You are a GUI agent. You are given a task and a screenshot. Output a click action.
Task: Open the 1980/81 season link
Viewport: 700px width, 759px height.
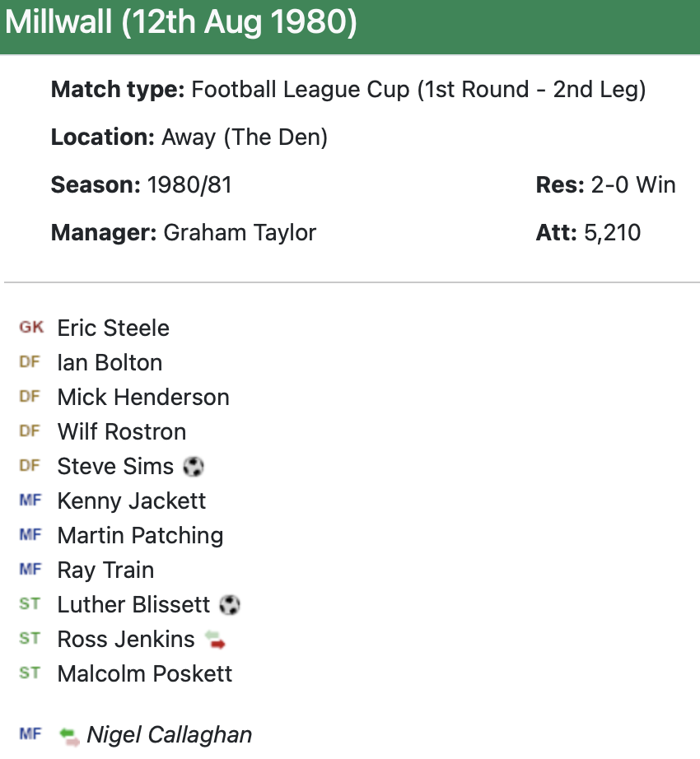pos(189,185)
